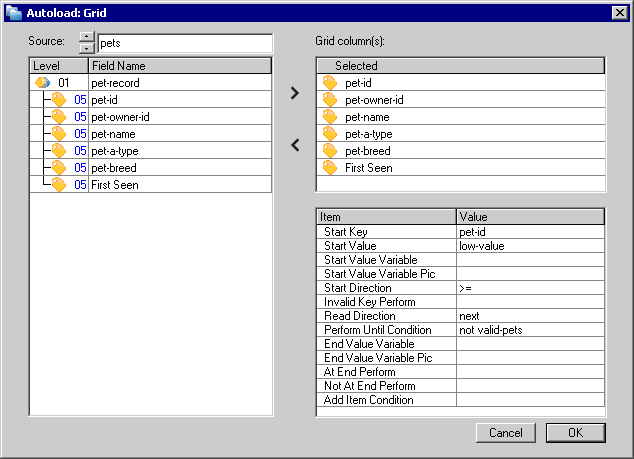Select pet-breed in the Field Name column
634x459 pixels.
click(x=180, y=168)
